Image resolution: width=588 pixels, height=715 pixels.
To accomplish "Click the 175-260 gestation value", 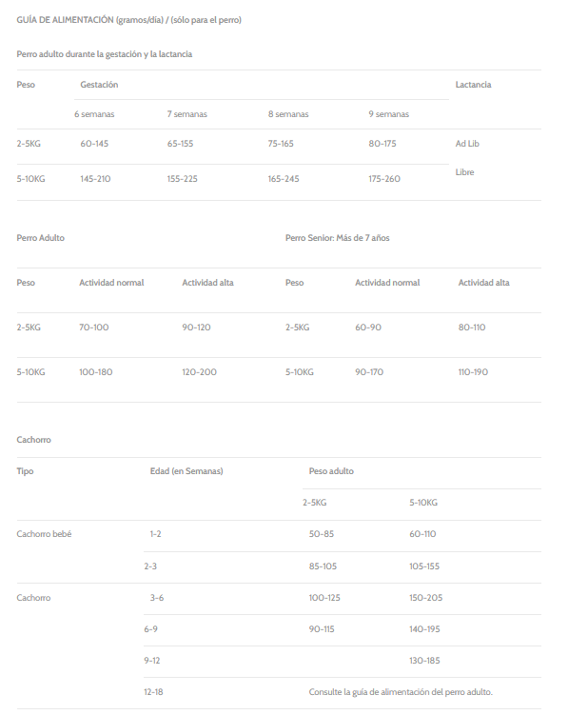I will click(384, 179).
